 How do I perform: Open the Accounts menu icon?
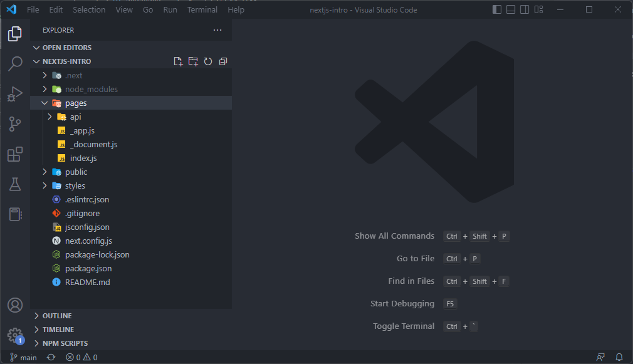tap(15, 305)
